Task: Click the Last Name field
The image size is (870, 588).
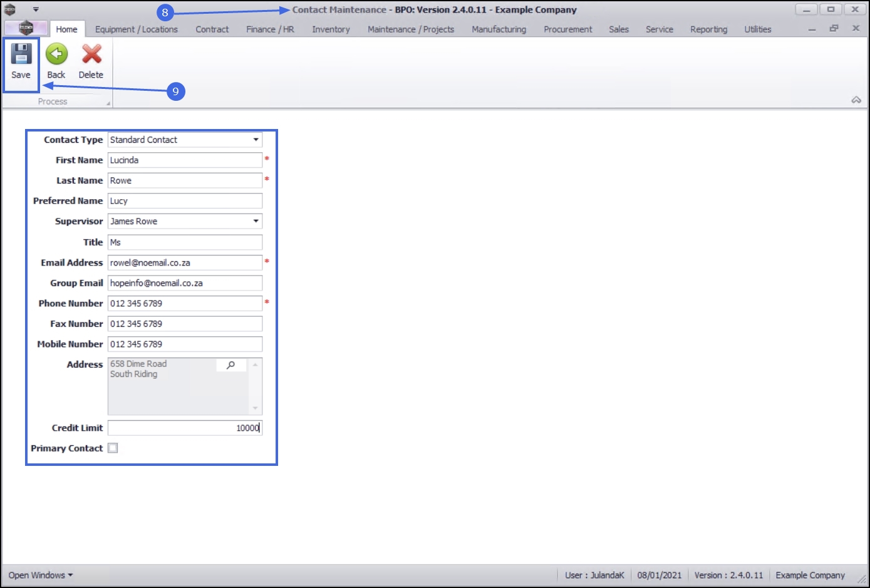Action: pyautogui.click(x=185, y=180)
